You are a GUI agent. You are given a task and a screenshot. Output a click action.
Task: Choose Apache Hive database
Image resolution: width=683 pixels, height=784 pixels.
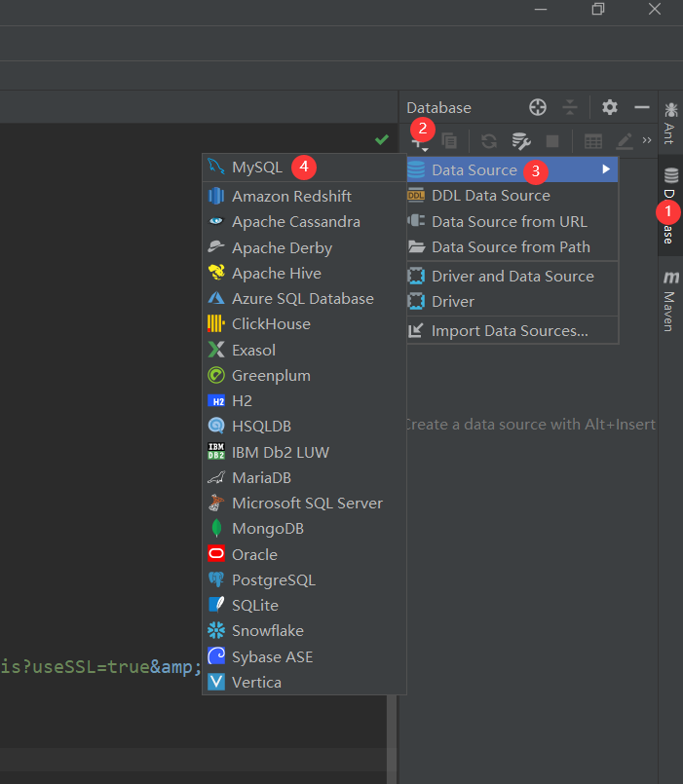pos(304,273)
